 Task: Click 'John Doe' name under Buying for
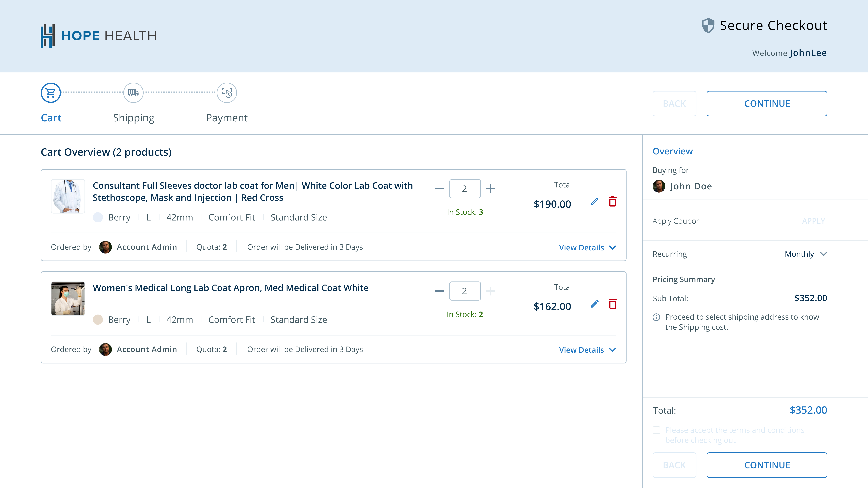point(691,186)
